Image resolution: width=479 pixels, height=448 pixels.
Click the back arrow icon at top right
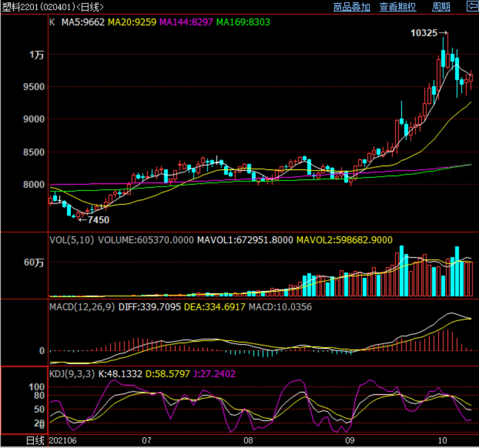coord(472,6)
